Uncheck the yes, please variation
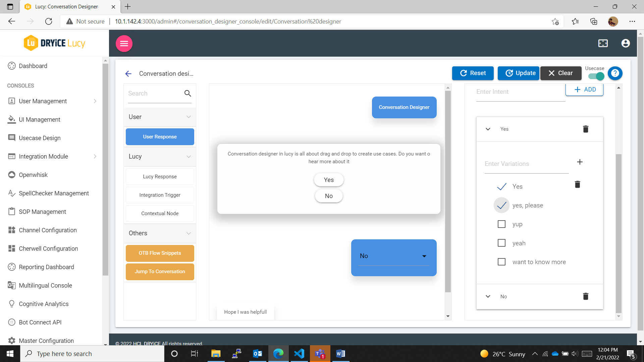This screenshot has height=362, width=644. [x=501, y=205]
